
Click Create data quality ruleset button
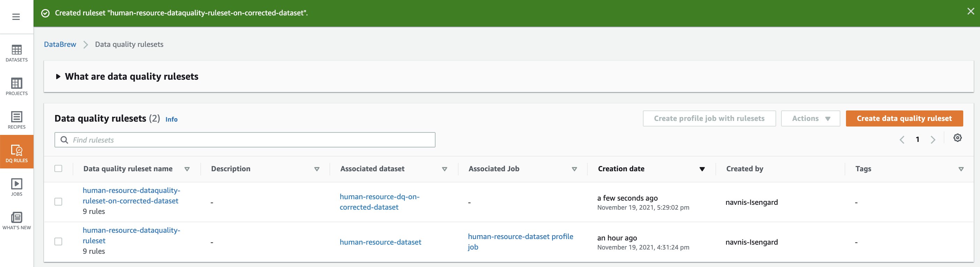tap(904, 118)
